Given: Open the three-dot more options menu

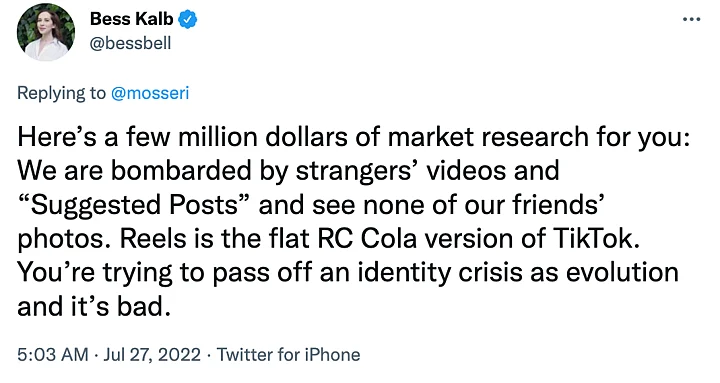Looking at the screenshot, I should click(x=691, y=19).
